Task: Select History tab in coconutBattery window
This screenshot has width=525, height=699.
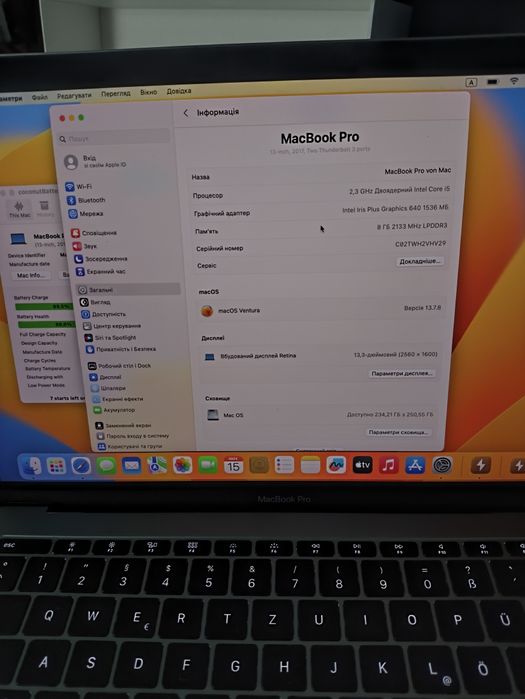Action: click(x=44, y=209)
